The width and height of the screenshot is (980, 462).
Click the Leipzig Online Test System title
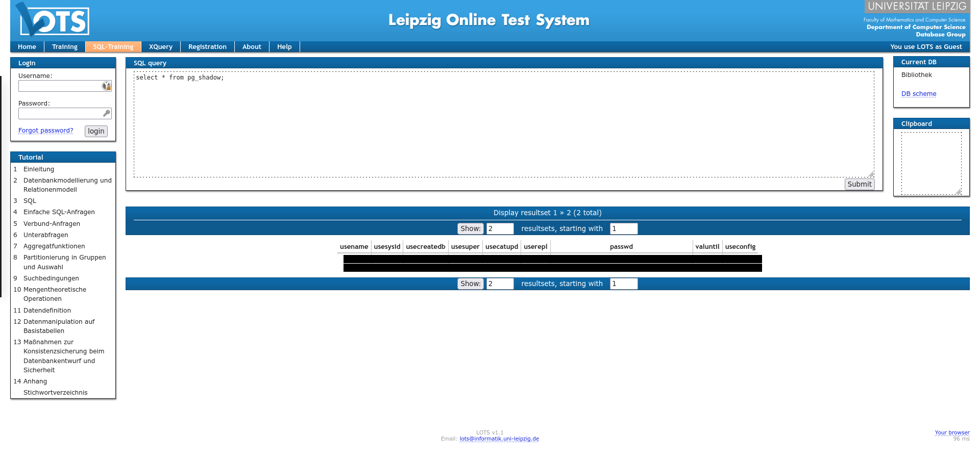click(x=489, y=20)
